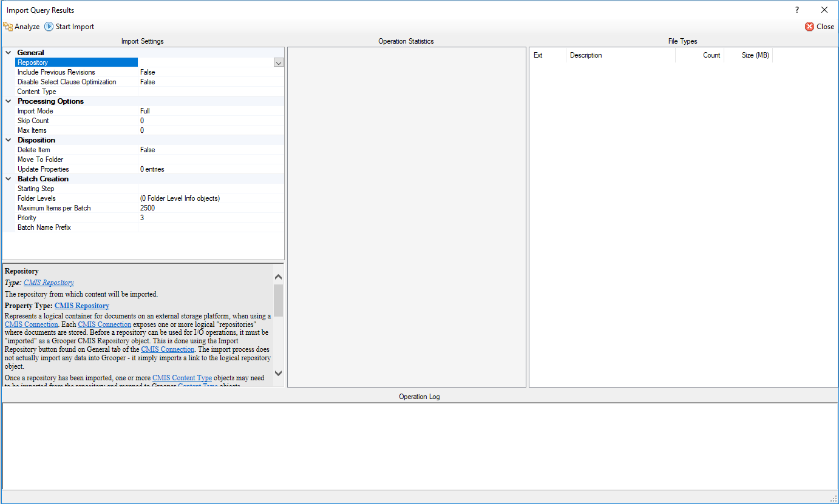Click the Delete Item value False

click(x=148, y=150)
